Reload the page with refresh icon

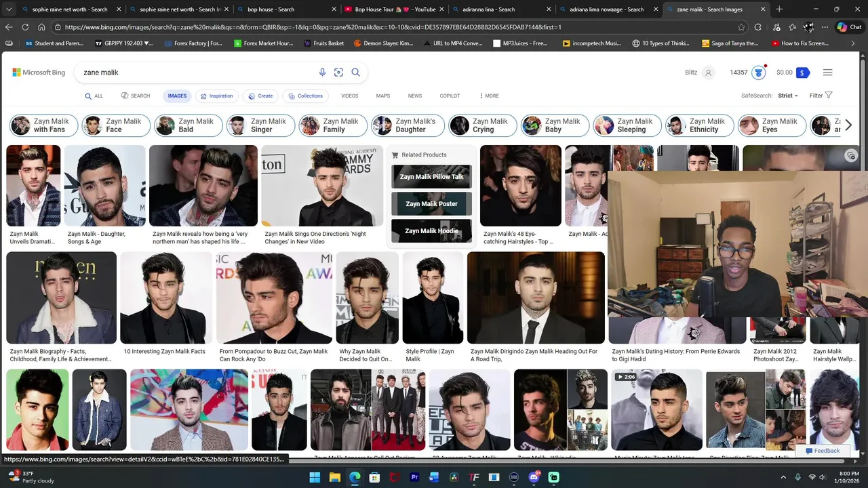(x=25, y=27)
